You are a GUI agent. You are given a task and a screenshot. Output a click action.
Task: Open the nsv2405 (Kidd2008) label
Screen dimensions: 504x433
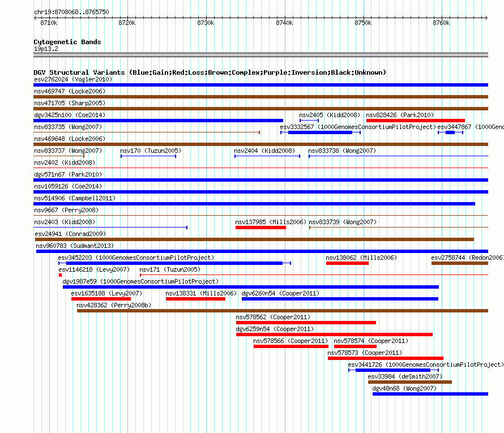(x=330, y=115)
